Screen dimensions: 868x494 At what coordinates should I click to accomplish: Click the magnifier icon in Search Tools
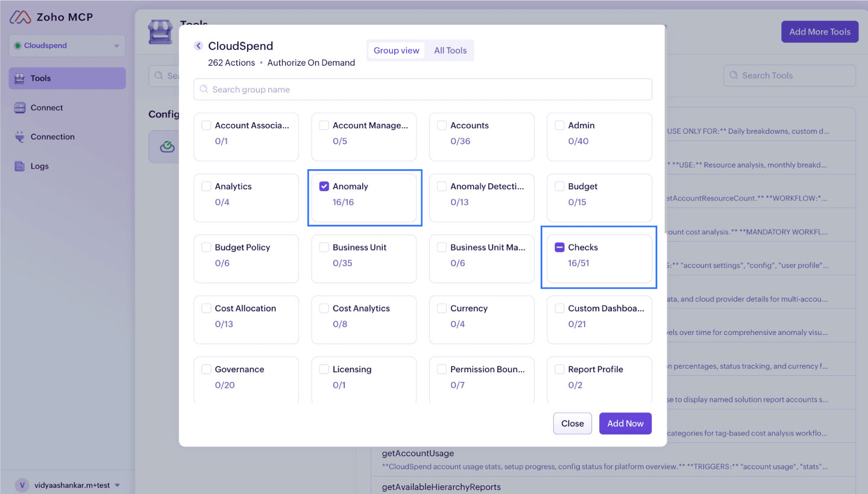tap(734, 75)
